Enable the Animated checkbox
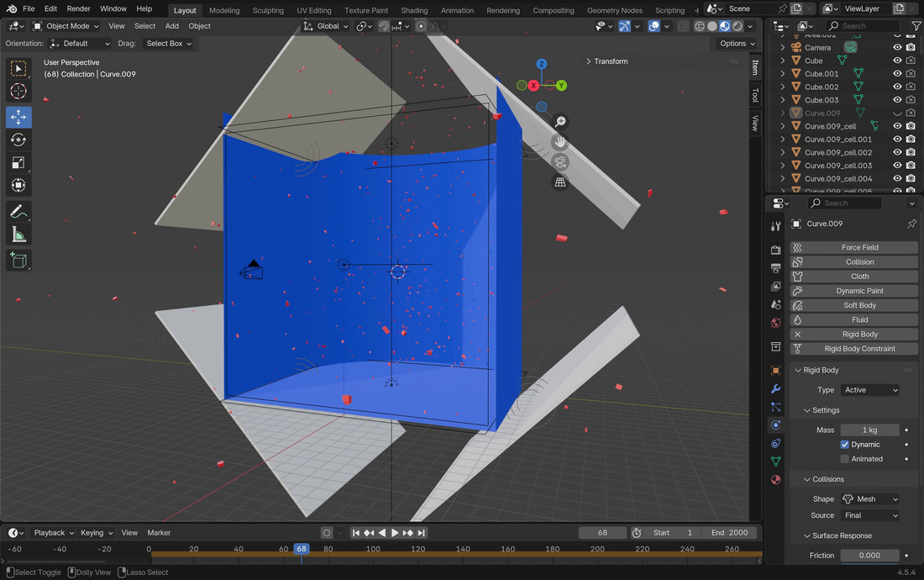924x580 pixels. pyautogui.click(x=845, y=459)
